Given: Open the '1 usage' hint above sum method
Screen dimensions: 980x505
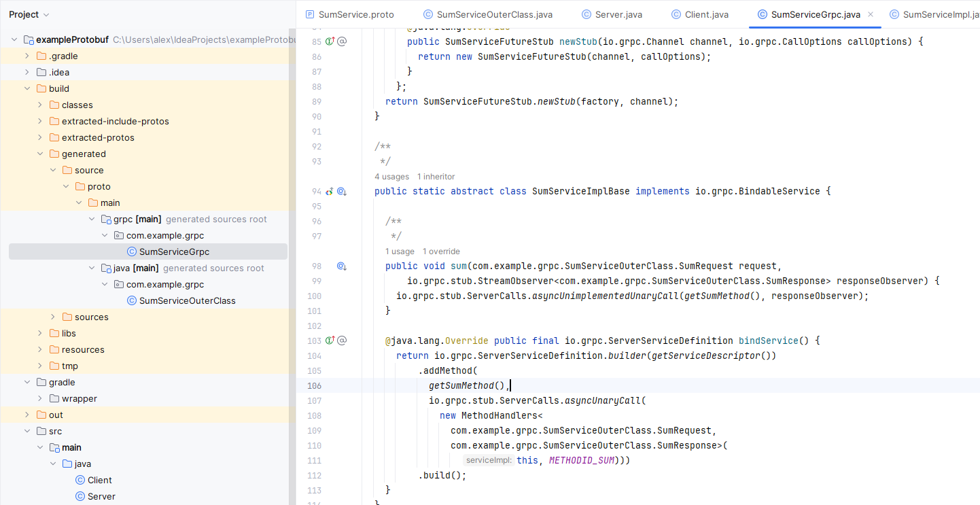Looking at the screenshot, I should 400,251.
